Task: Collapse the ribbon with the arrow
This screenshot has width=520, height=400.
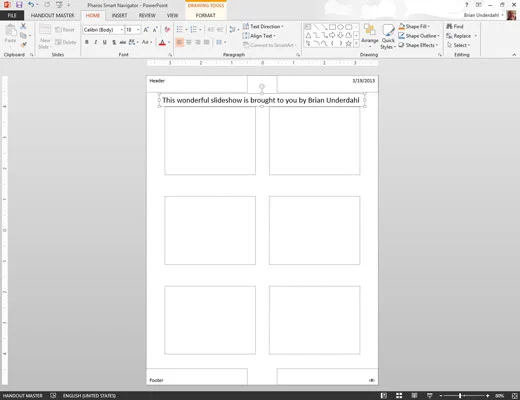Action: [x=514, y=55]
